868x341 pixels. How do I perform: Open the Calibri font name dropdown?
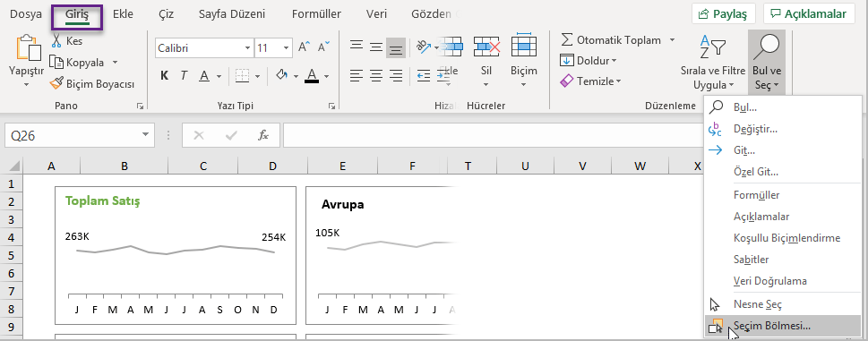click(x=247, y=48)
